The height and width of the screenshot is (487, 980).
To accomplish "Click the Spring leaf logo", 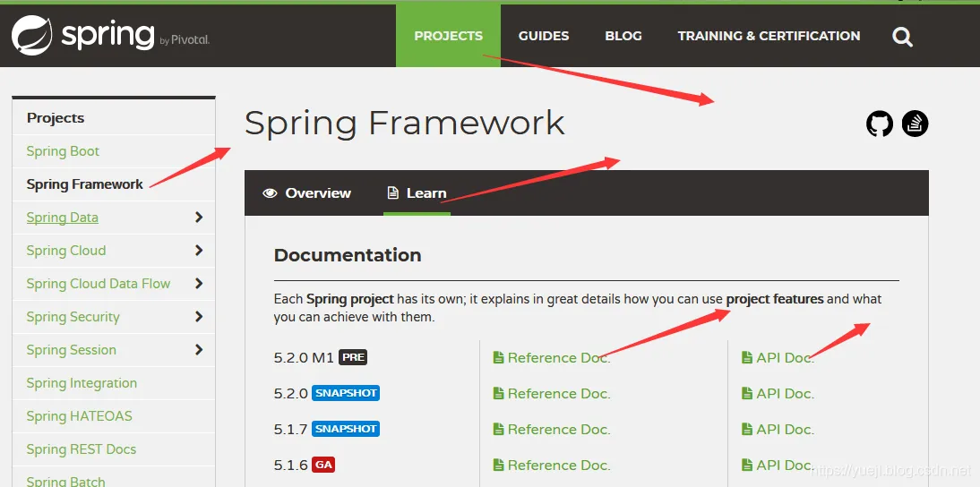I will click(x=32, y=35).
